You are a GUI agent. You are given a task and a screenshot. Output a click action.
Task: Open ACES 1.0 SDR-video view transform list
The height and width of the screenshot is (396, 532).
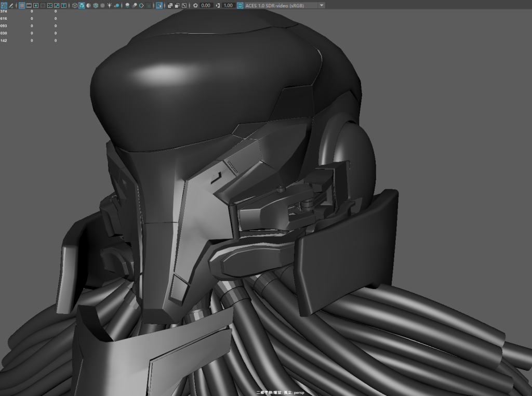pos(281,5)
